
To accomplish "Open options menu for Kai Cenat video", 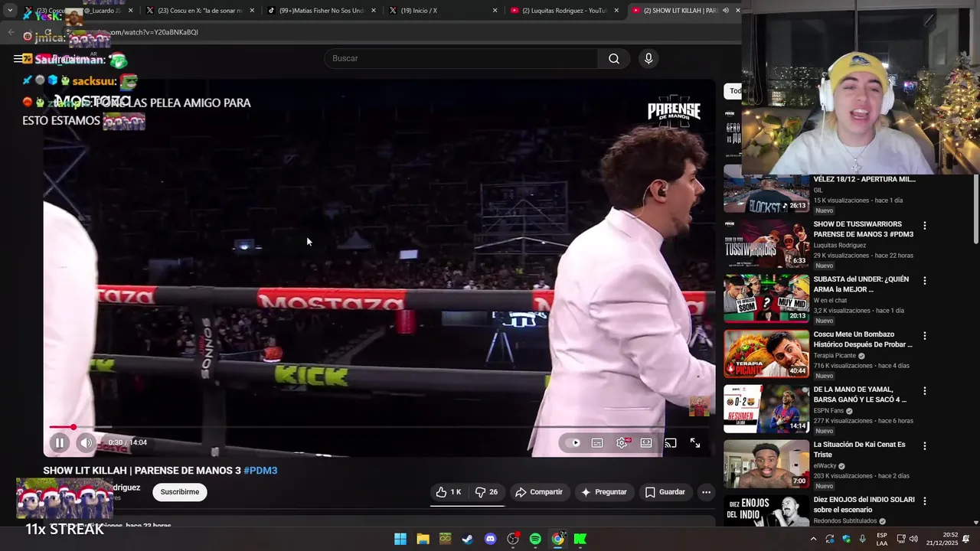I will 925,446.
